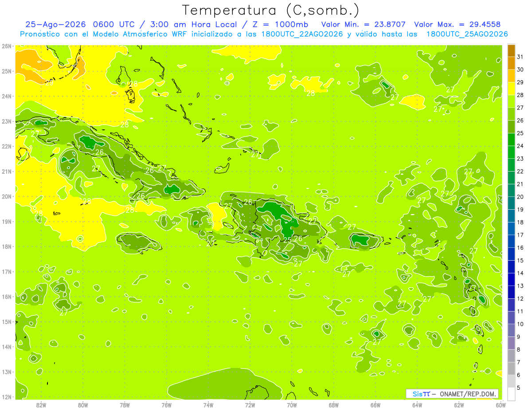The image size is (532, 411).
Task: Click the color bar label "29"
Action: pyautogui.click(x=520, y=82)
